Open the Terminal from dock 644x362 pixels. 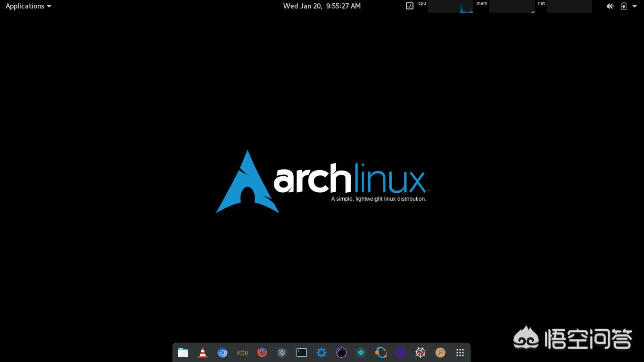302,353
